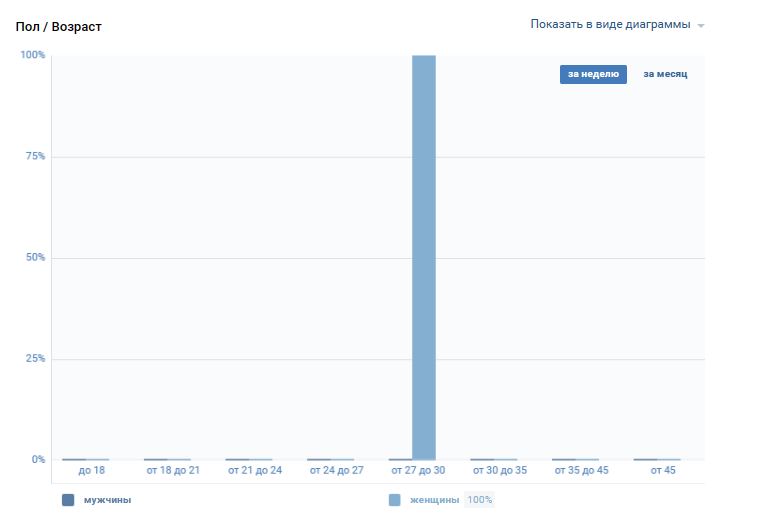Select the от 35 до 45 age label
The width and height of the screenshot is (760, 529).
pyautogui.click(x=581, y=470)
